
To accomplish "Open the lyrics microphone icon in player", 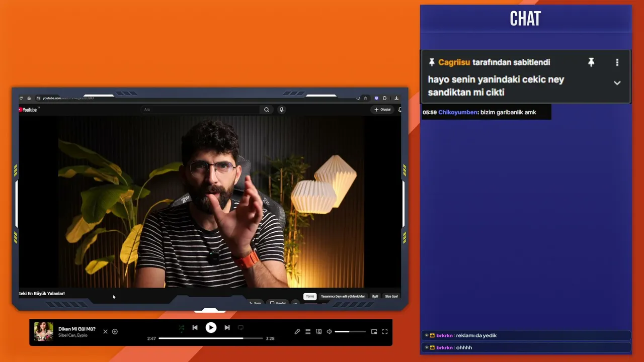I will [297, 332].
